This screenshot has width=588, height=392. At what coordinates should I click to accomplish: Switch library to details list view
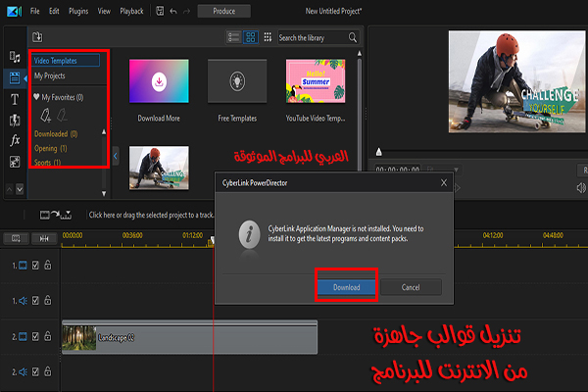point(233,37)
